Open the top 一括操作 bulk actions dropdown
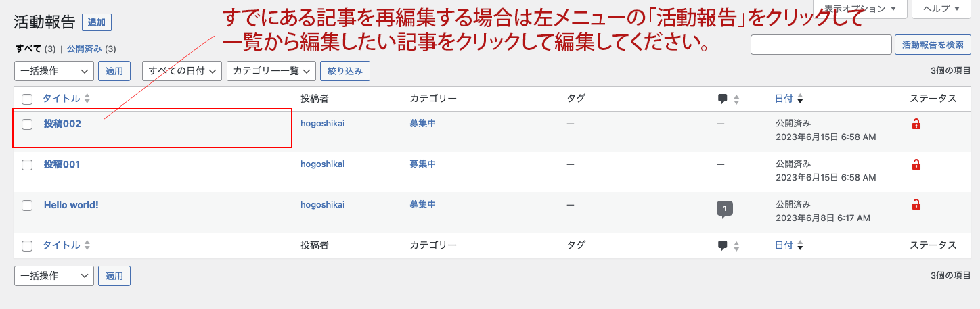Viewport: 980px width, 309px height. (54, 71)
